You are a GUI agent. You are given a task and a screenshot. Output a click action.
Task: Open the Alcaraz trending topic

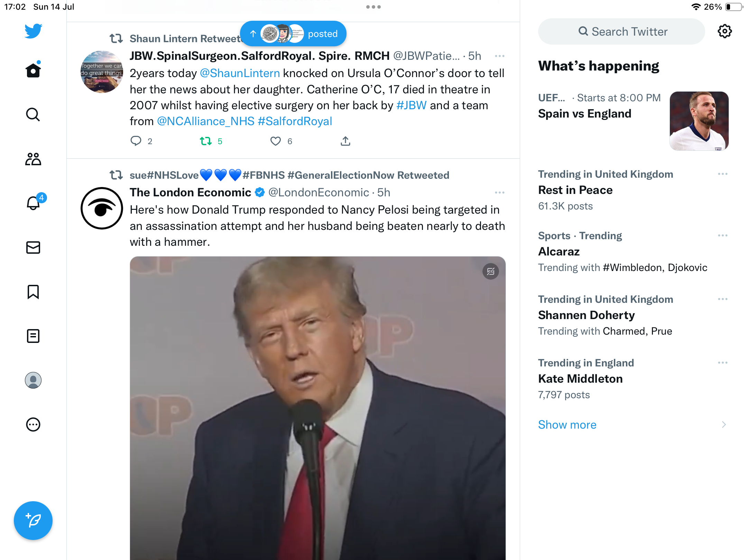tap(559, 252)
